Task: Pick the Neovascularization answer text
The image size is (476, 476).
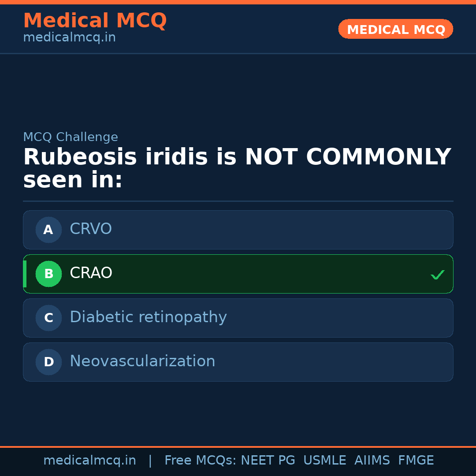Action: point(142,361)
